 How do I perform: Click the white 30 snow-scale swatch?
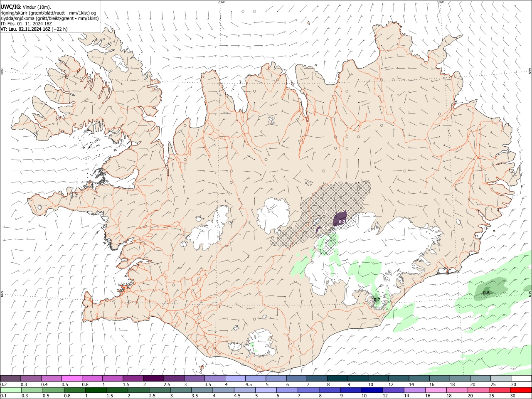coord(521,379)
